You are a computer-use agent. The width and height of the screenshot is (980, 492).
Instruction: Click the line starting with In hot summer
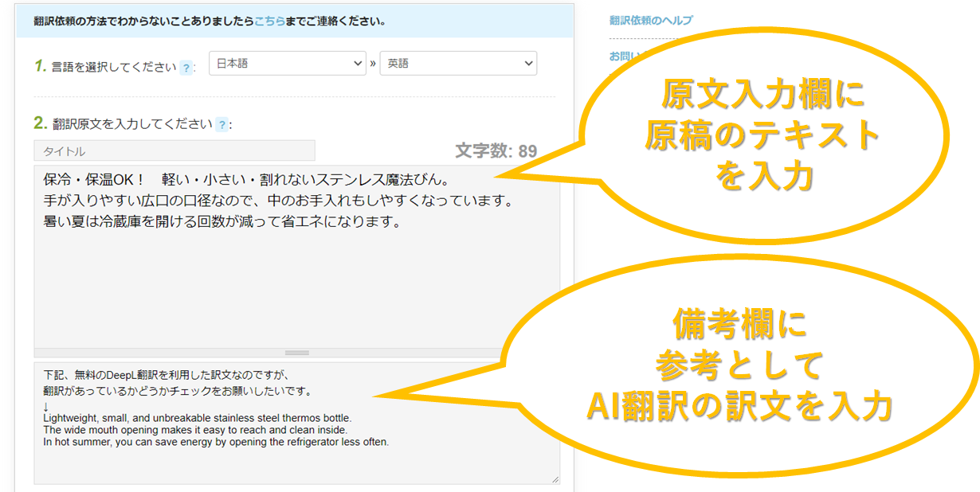pyautogui.click(x=215, y=442)
